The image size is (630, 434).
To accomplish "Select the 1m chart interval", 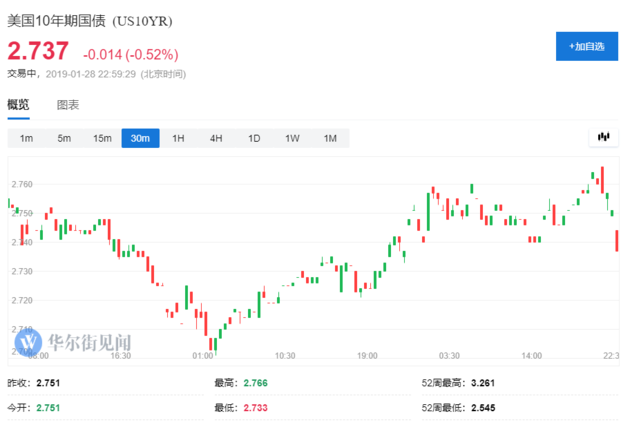I will [26, 138].
